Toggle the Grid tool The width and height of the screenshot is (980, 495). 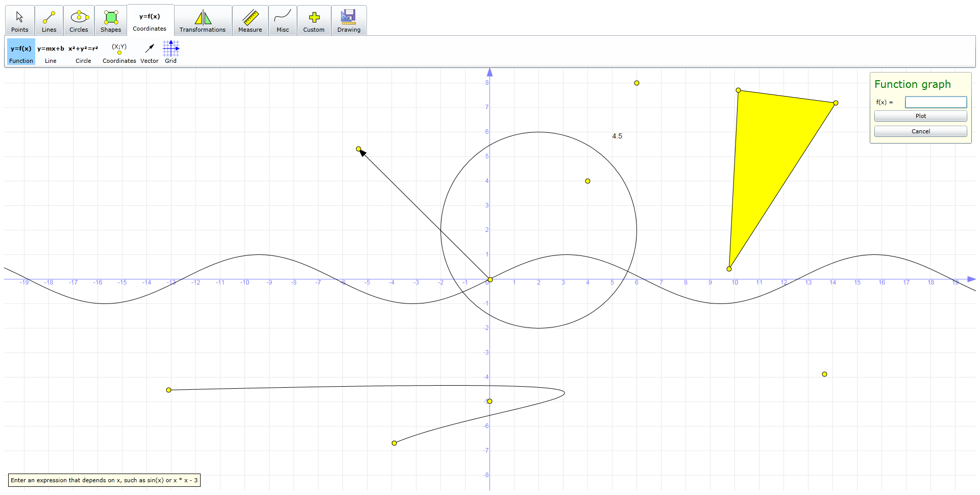pyautogui.click(x=171, y=52)
